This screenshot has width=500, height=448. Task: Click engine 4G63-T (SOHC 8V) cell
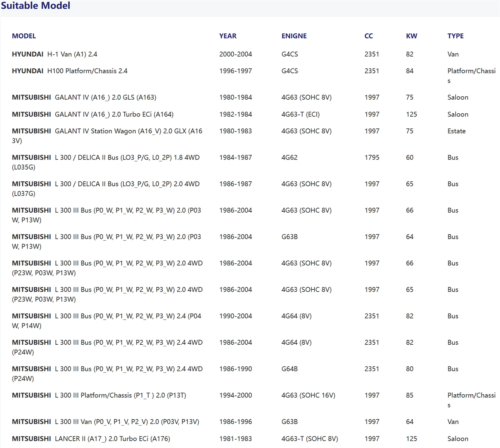310,439
